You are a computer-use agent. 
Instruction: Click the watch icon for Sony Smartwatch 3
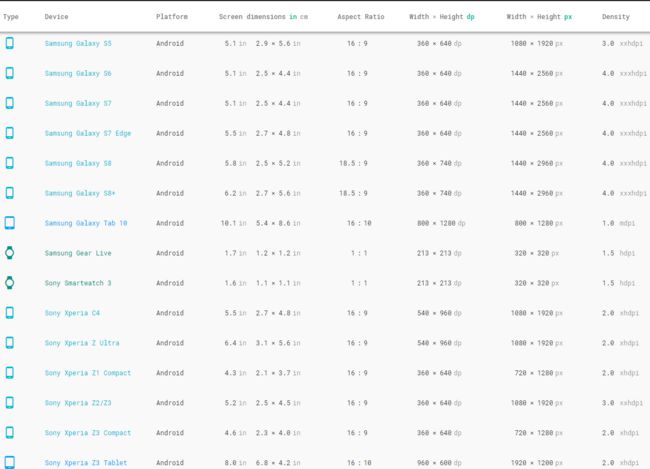tap(10, 283)
